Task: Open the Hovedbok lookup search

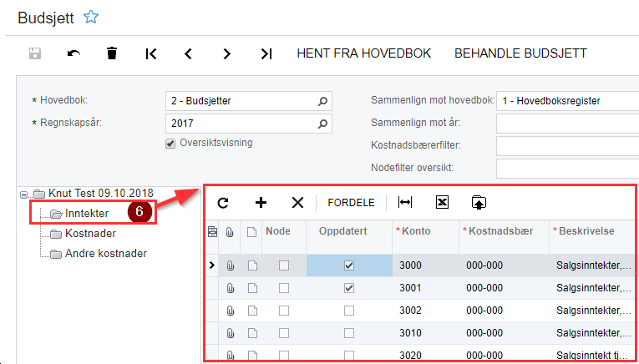Action: coord(323,101)
